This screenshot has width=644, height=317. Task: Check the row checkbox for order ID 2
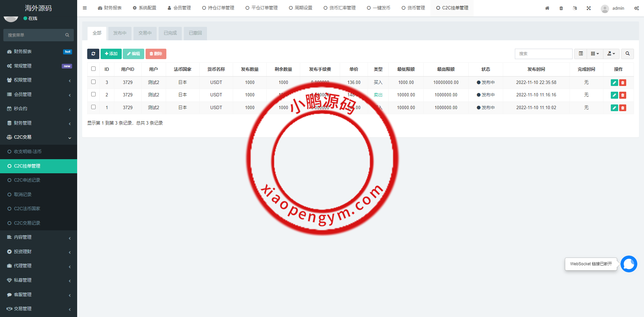(93, 94)
